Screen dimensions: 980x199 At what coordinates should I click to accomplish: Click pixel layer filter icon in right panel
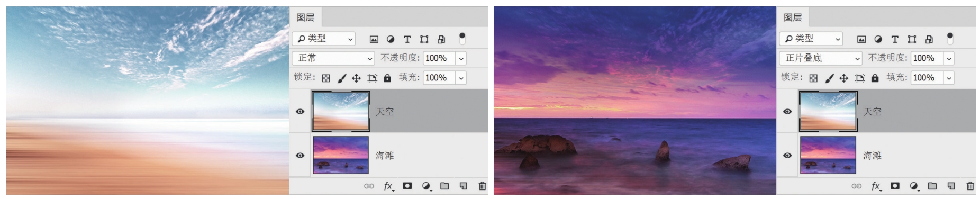click(861, 39)
